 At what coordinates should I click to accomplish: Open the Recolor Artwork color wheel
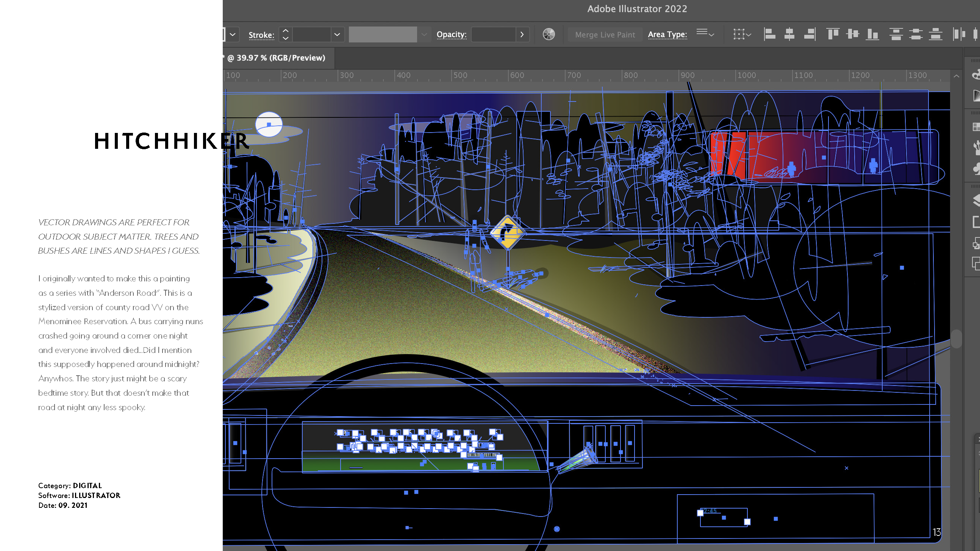coord(549,34)
